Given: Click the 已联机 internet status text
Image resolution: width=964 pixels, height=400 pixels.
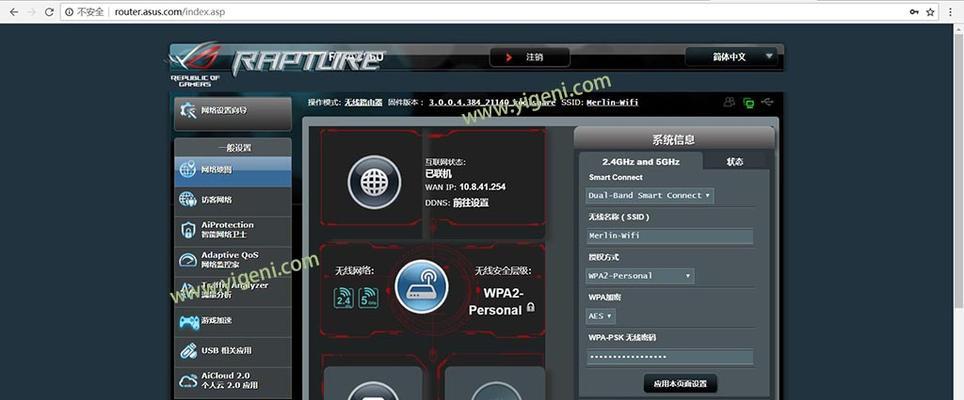Looking at the screenshot, I should click(438, 174).
